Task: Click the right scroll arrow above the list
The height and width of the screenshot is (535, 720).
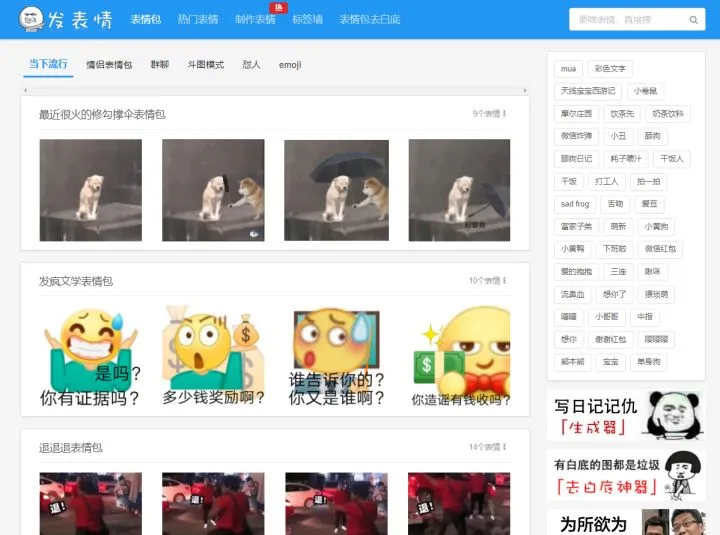Action: click(525, 90)
